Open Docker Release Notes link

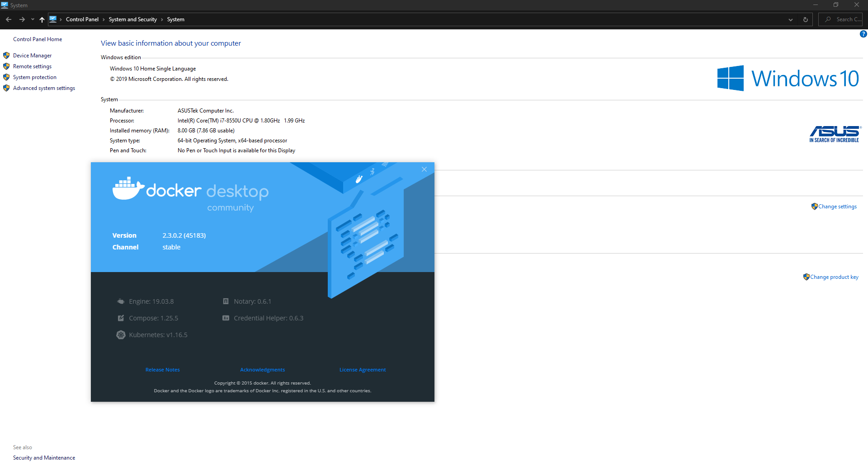pyautogui.click(x=163, y=370)
